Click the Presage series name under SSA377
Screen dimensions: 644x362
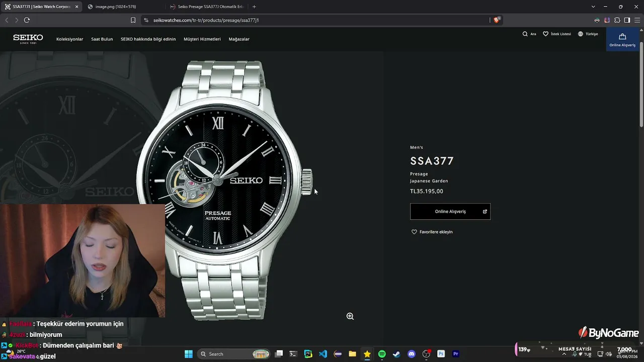(419, 174)
